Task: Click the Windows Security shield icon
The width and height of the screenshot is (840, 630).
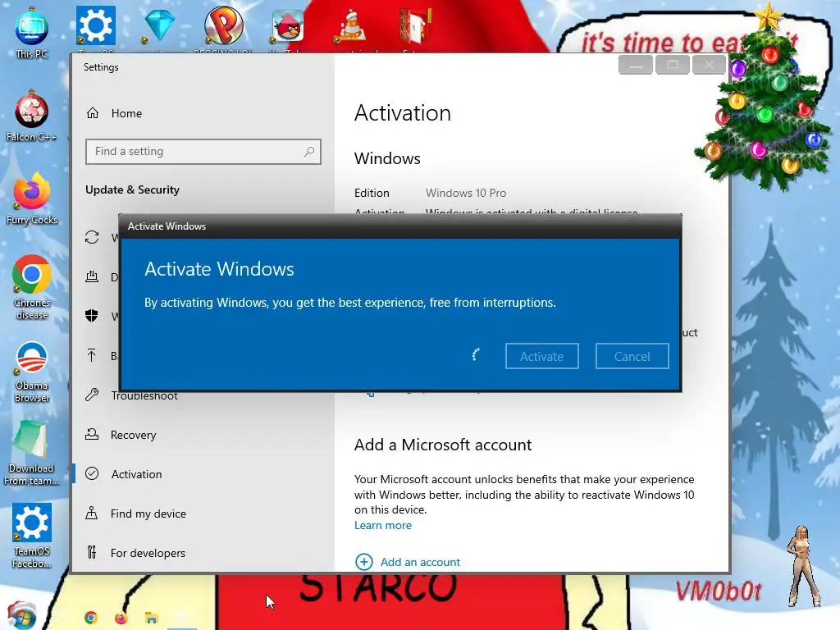Action: point(92,316)
